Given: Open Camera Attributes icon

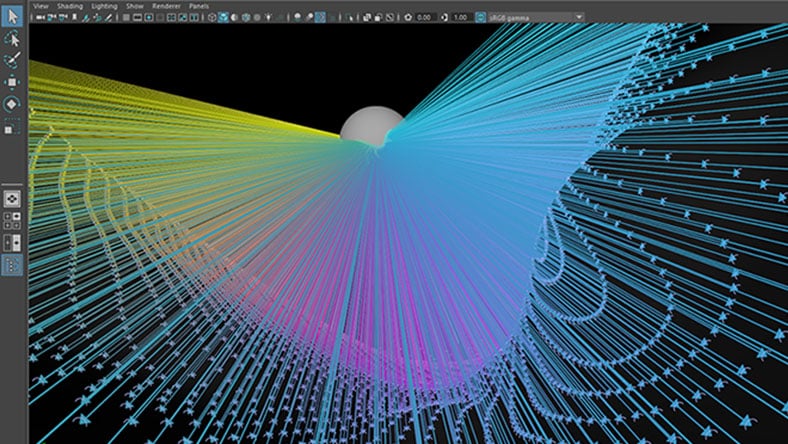Looking at the screenshot, I should click(x=63, y=18).
